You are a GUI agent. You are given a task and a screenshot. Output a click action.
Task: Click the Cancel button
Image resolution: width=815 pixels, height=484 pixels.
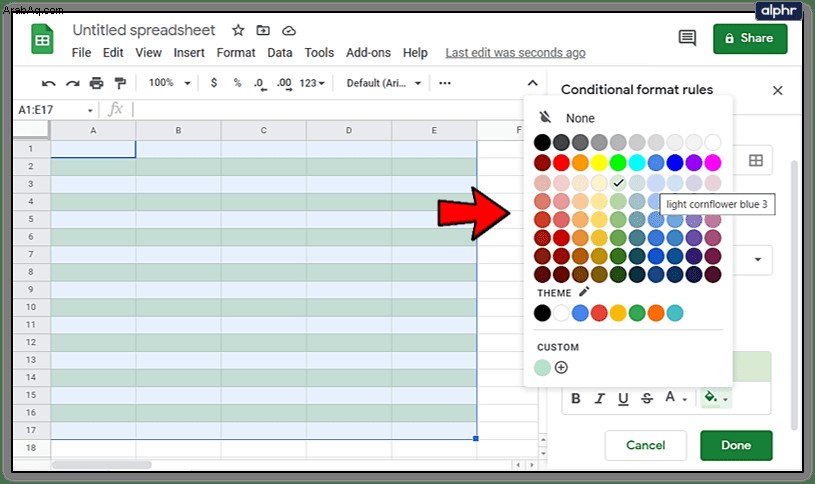pyautogui.click(x=646, y=446)
